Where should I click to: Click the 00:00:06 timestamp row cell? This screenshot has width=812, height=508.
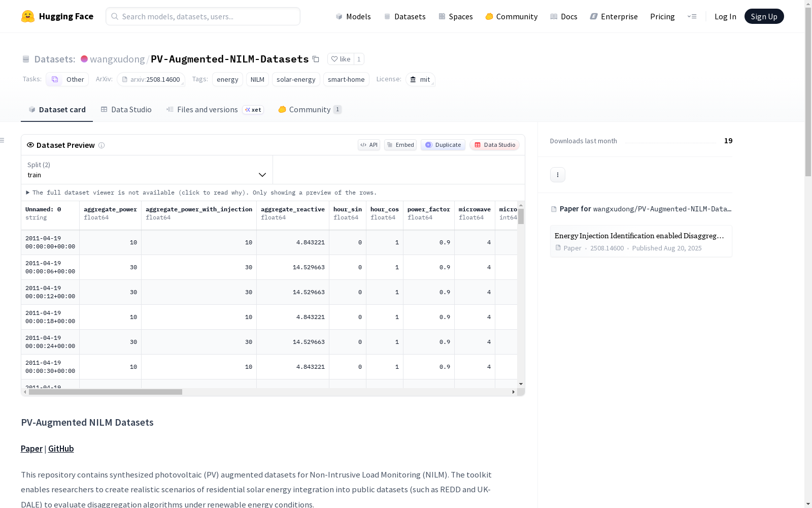[x=50, y=267]
